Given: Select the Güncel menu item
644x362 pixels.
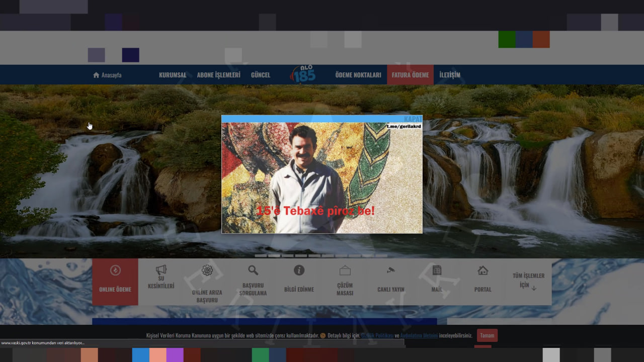Looking at the screenshot, I should [261, 75].
